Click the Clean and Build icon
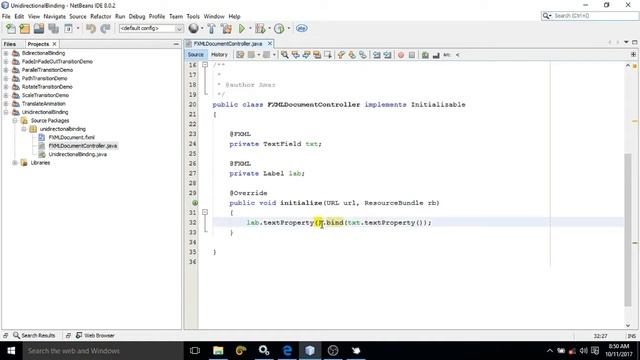Screen dimensions: 640x360 click(226, 29)
